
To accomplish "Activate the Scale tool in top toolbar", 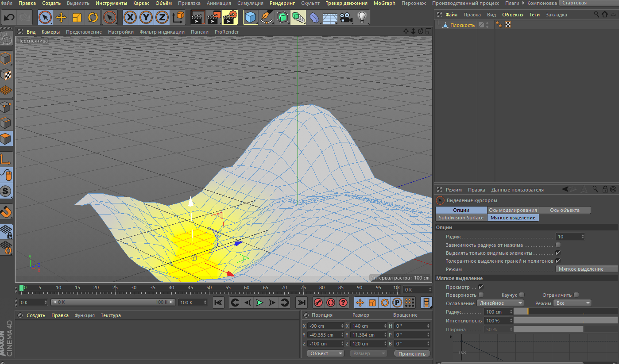I will coord(77,18).
